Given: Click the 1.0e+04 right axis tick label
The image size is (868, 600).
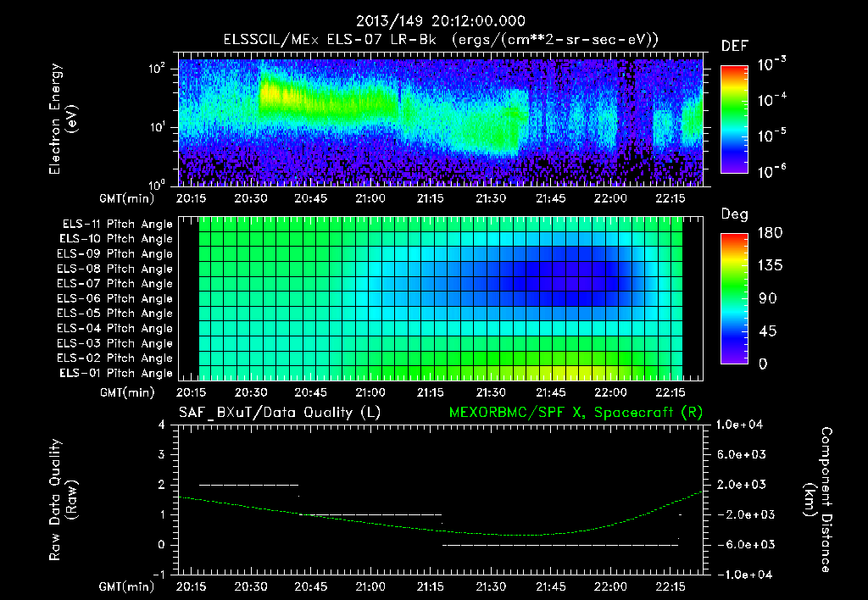Looking at the screenshot, I should coord(739,425).
